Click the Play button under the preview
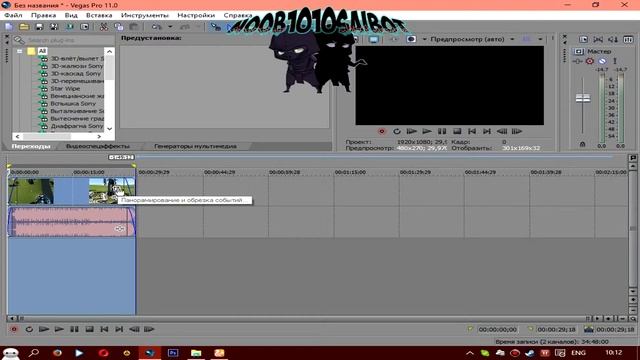 point(427,131)
